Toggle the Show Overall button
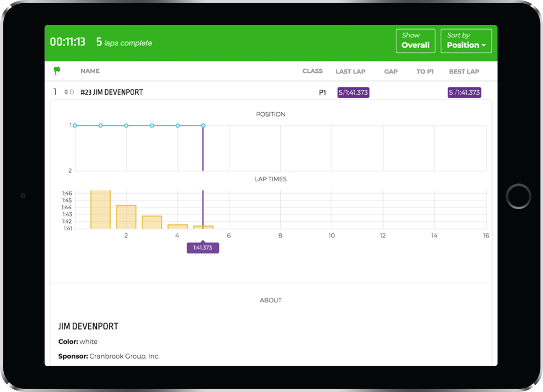543x392 pixels. [x=415, y=41]
